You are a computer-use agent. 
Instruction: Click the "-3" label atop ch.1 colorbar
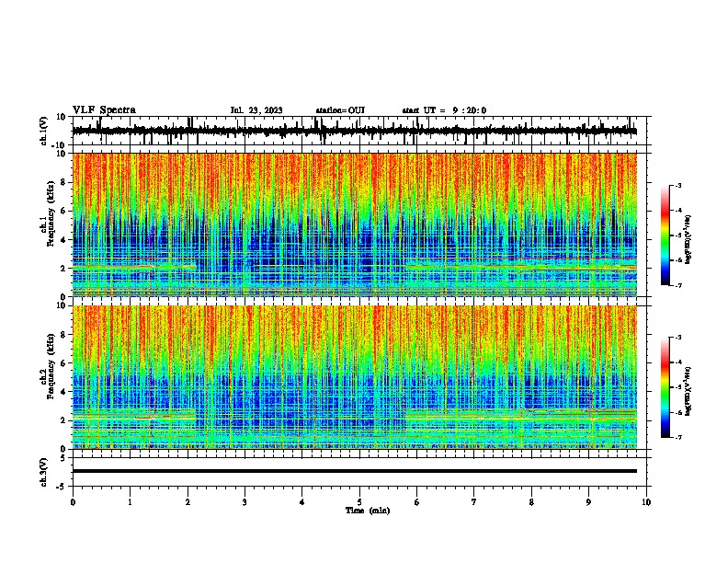678,185
